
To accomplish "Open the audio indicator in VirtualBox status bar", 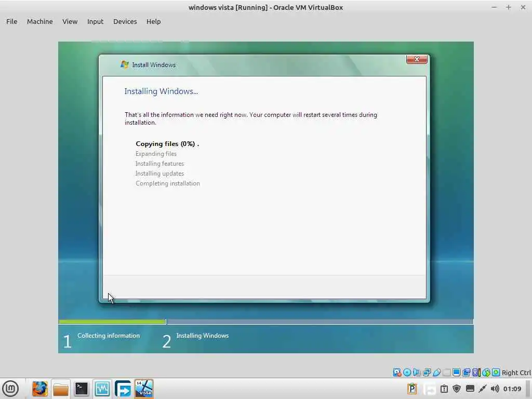I will (417, 372).
